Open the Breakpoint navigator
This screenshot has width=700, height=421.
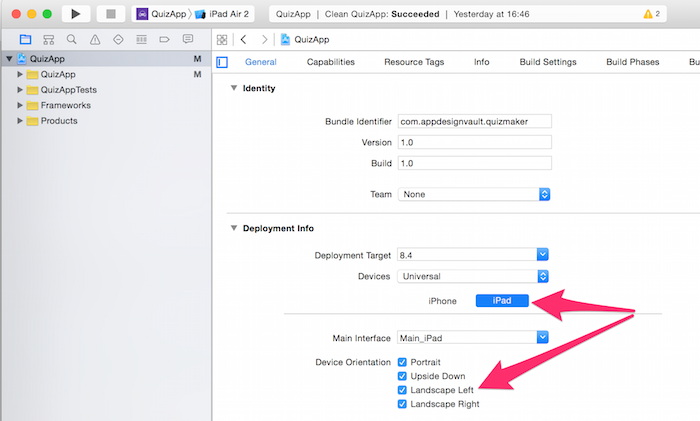click(x=164, y=39)
